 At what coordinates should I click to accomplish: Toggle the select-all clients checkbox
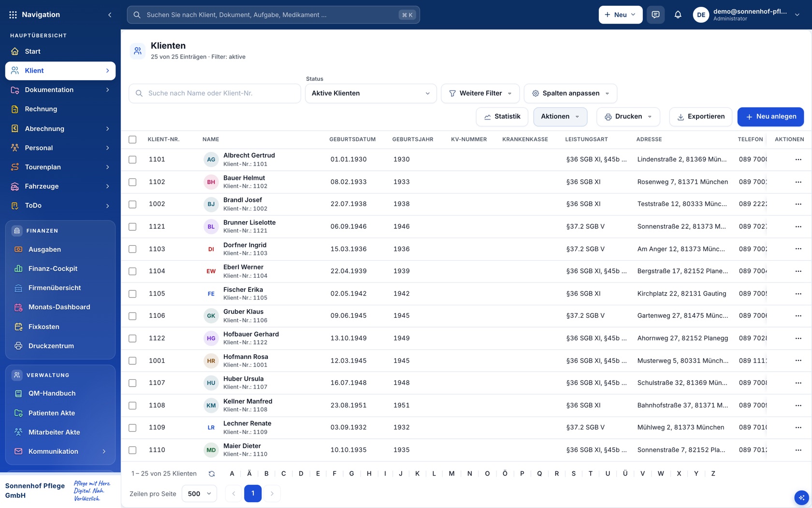(x=132, y=139)
